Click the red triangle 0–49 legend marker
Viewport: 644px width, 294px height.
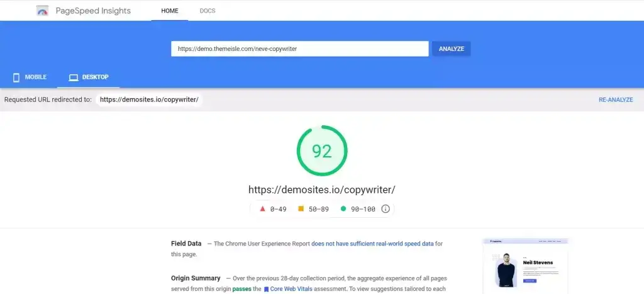[x=262, y=209]
